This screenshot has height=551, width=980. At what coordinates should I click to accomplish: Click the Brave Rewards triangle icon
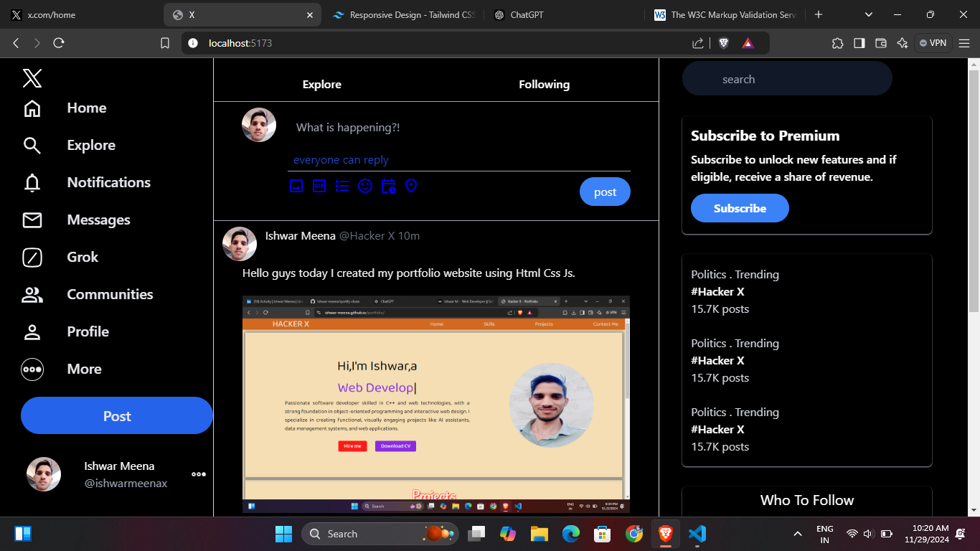748,43
